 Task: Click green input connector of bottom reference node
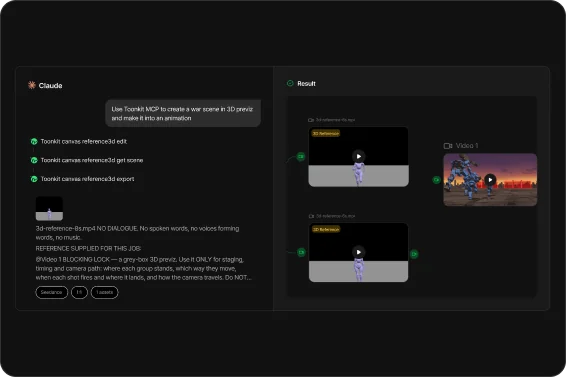pyautogui.click(x=301, y=252)
